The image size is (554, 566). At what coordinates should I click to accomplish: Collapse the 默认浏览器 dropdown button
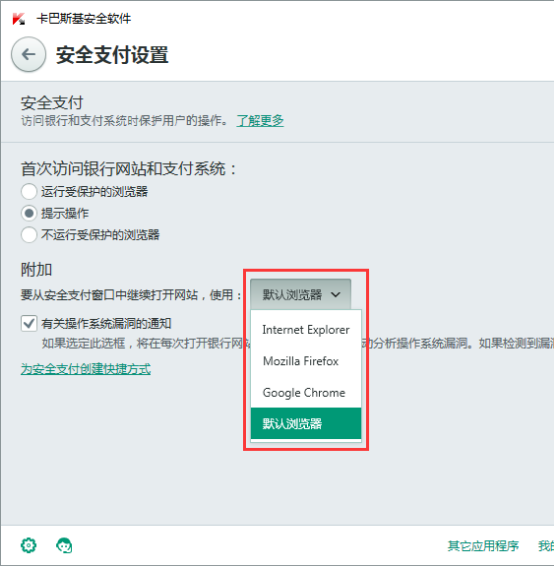(301, 294)
